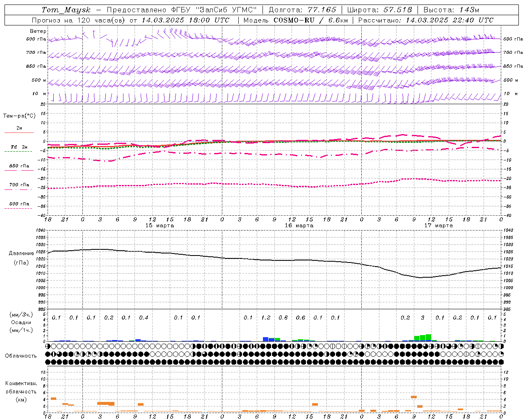Click the Ветер wind panel label
This screenshot has width=525, height=420.
38,31
